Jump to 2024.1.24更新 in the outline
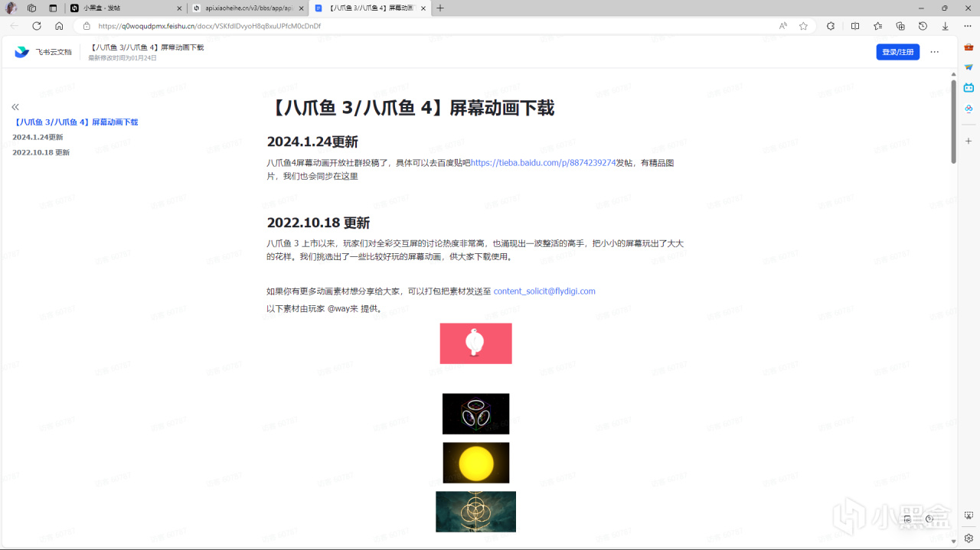 (x=38, y=137)
